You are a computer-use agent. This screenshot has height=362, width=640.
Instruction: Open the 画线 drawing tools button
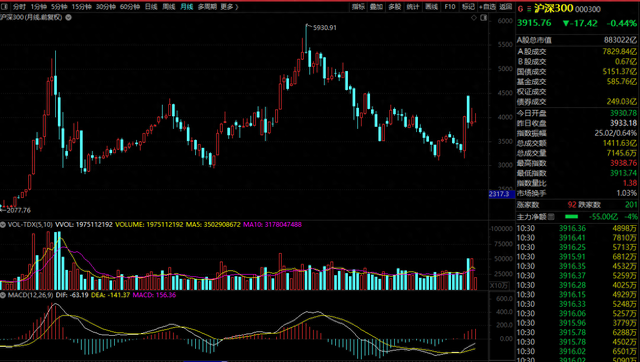[x=431, y=7]
